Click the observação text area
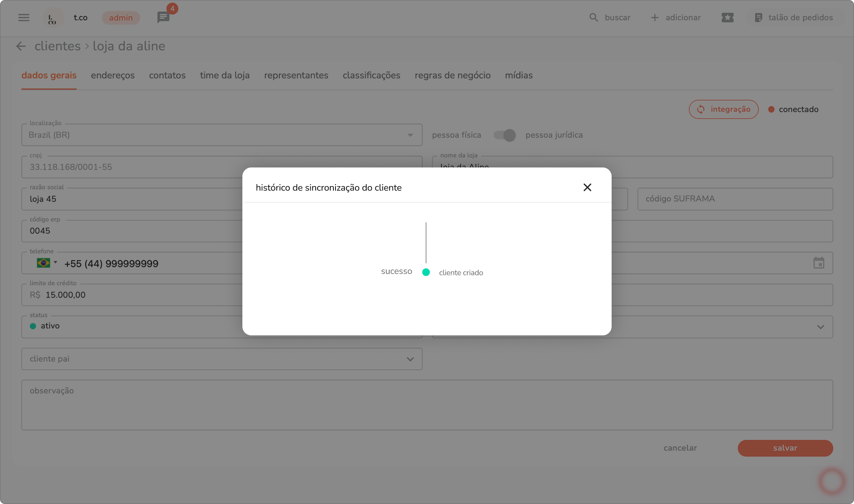Viewport: 854px width, 504px height. point(427,405)
